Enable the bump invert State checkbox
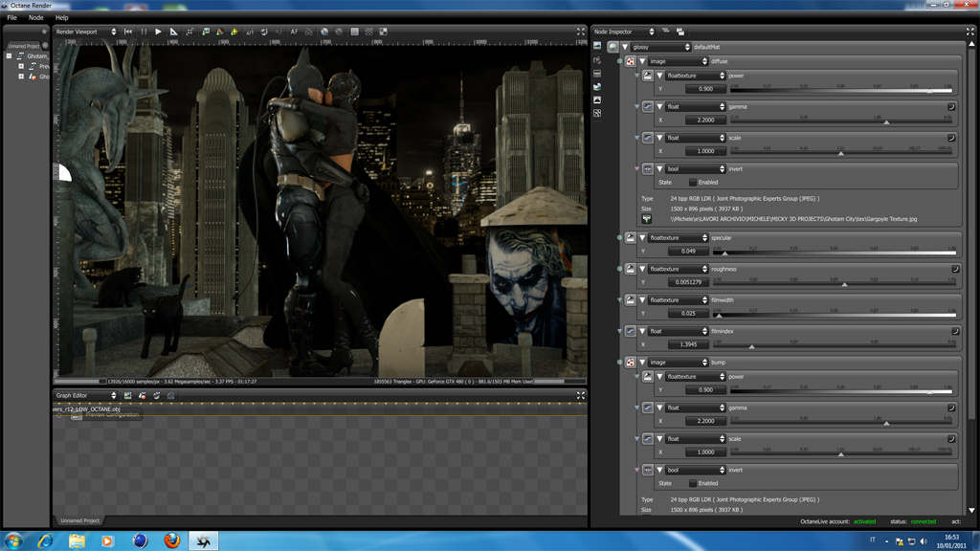Viewport: 980px width, 551px height. 693,483
